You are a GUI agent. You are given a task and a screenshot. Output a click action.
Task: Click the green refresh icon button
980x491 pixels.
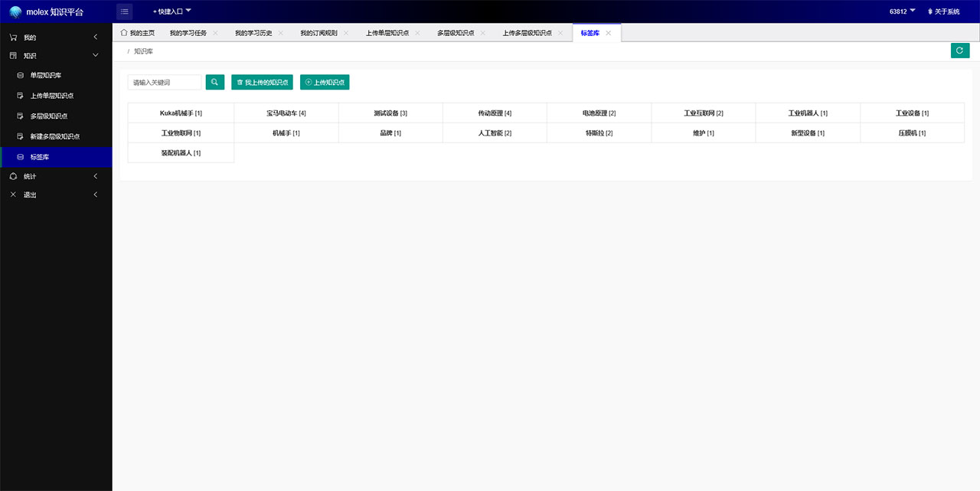[x=959, y=51]
